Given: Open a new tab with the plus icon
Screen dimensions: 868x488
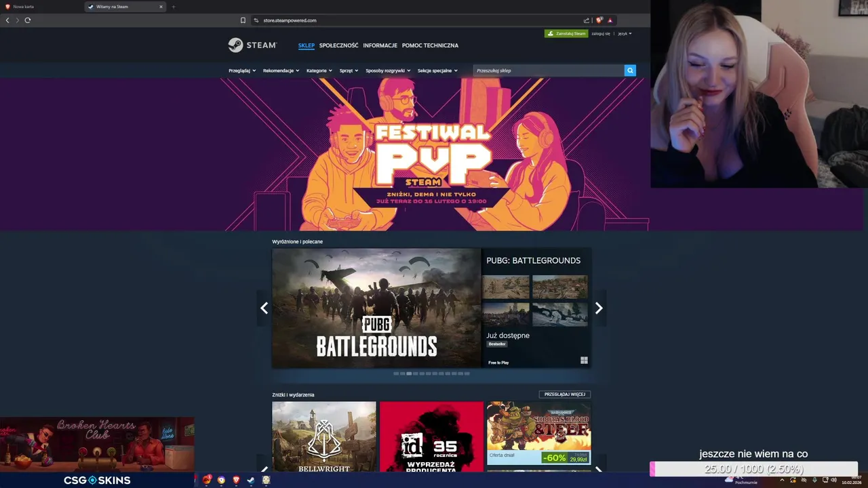Looking at the screenshot, I should (174, 7).
